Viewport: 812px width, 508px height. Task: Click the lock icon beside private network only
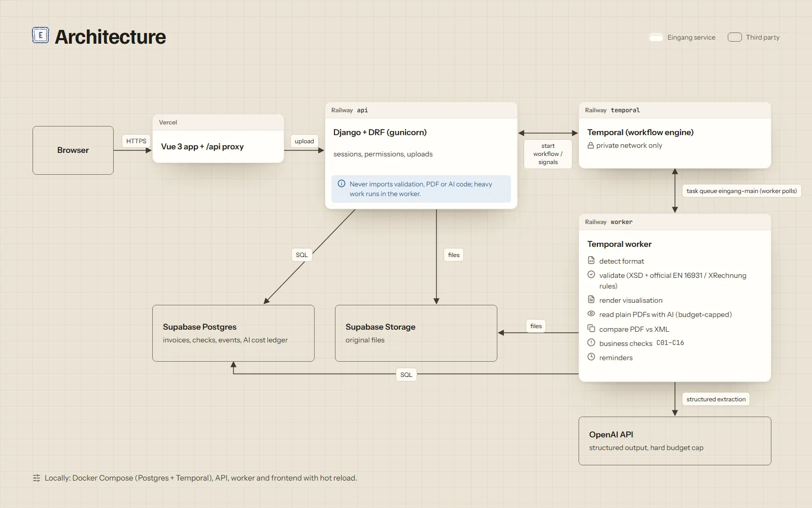coord(591,145)
